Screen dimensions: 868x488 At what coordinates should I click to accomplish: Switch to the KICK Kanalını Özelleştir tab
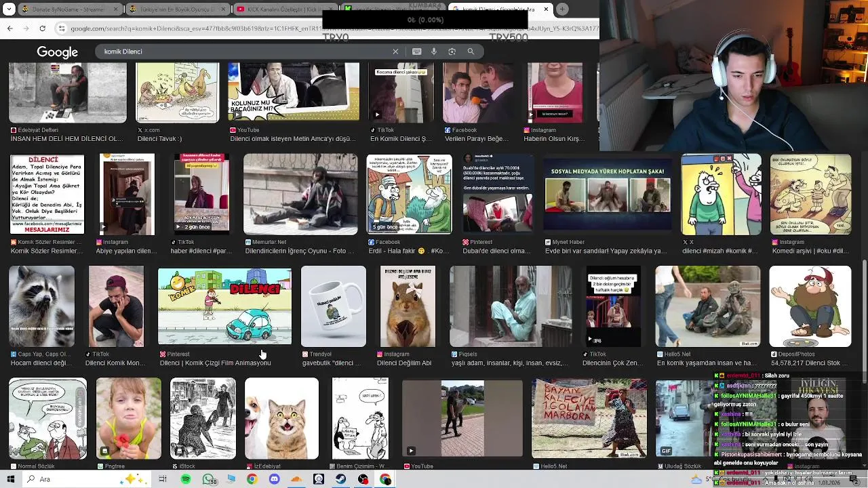[285, 9]
